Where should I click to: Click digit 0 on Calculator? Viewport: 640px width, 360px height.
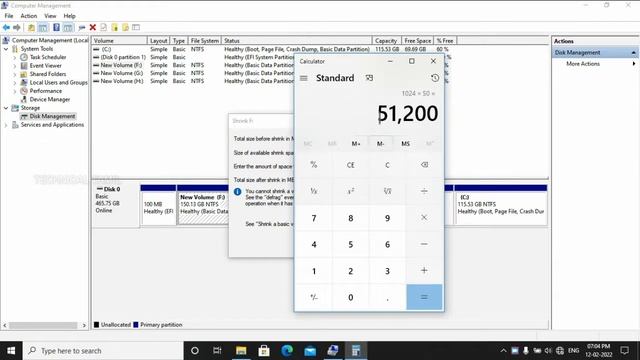coord(351,297)
